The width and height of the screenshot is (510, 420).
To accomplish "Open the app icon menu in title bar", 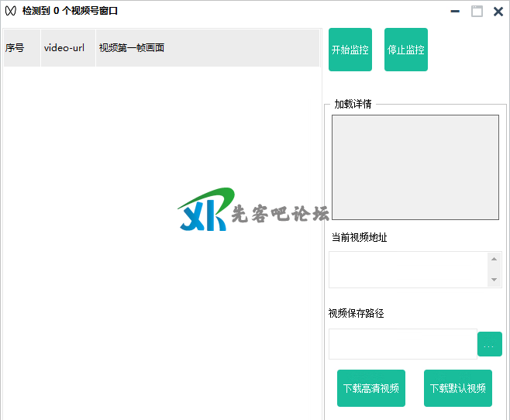I will point(11,11).
